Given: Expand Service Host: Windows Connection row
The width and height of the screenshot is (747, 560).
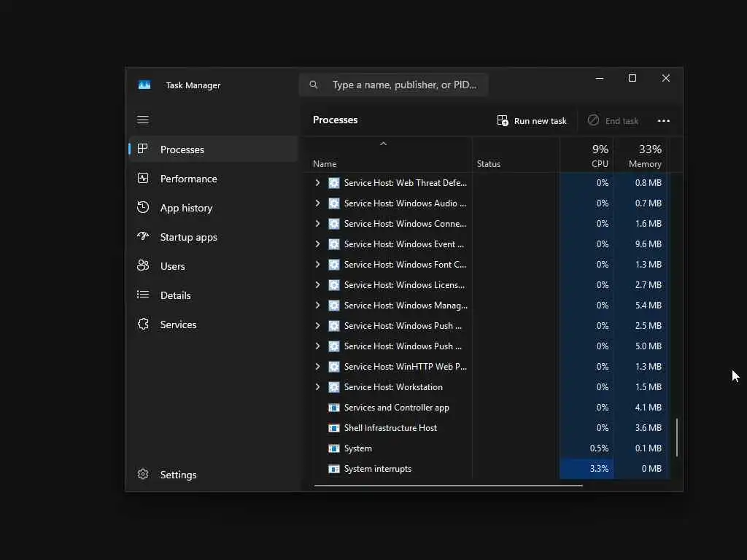Looking at the screenshot, I should pos(318,224).
